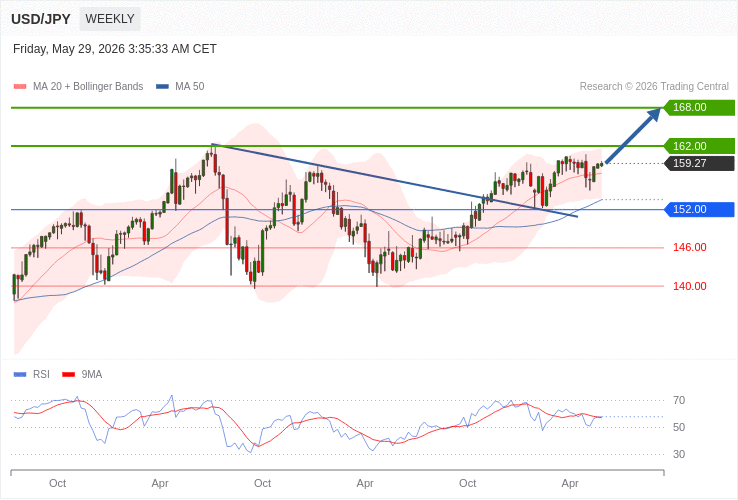Click the RSI legend label
Viewport: 738px width, 500px height.
point(41,374)
